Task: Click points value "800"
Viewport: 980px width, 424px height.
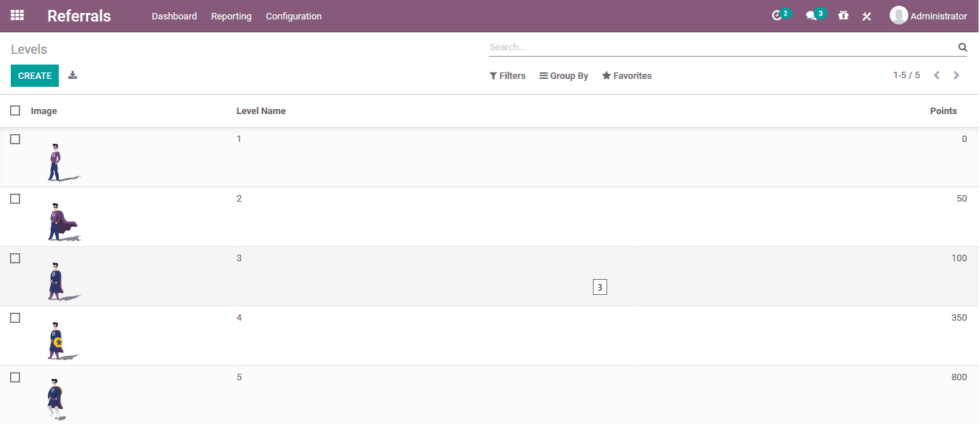Action: (x=959, y=377)
